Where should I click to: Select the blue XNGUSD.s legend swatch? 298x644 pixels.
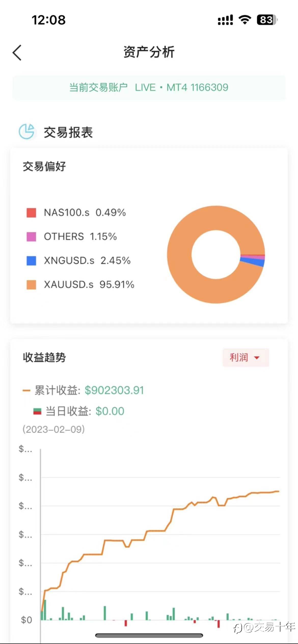click(31, 260)
